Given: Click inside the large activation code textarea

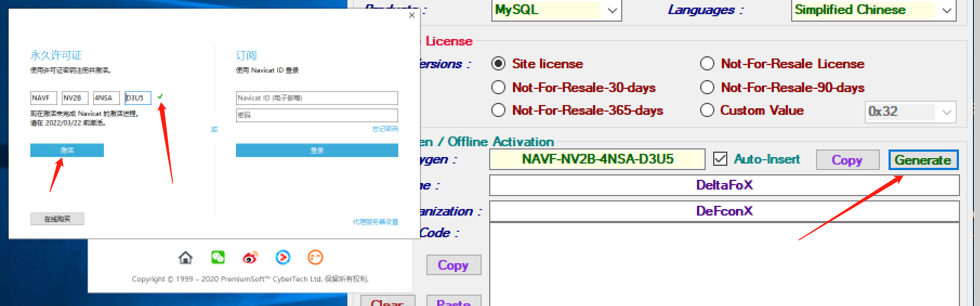Looking at the screenshot, I should tap(725, 264).
